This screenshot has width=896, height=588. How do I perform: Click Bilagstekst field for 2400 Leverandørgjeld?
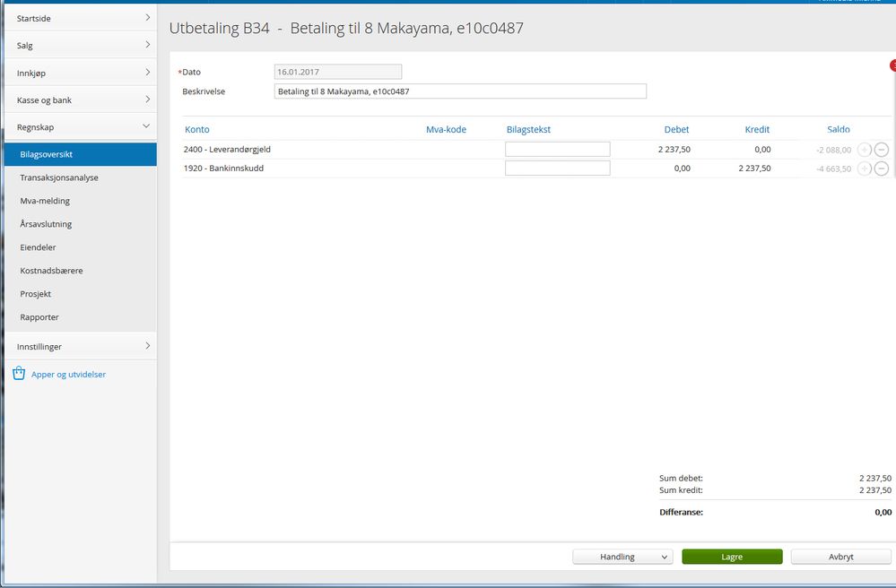click(557, 150)
